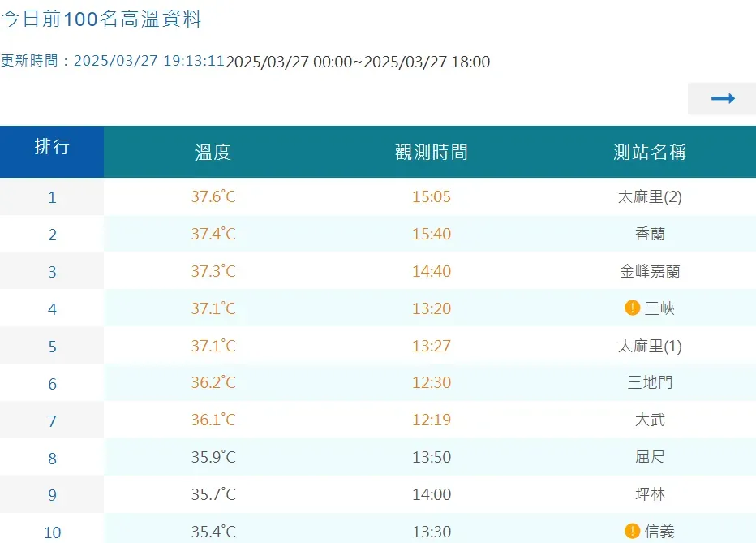The height and width of the screenshot is (543, 756).
Task: Click rank number 1
Action: click(x=52, y=197)
